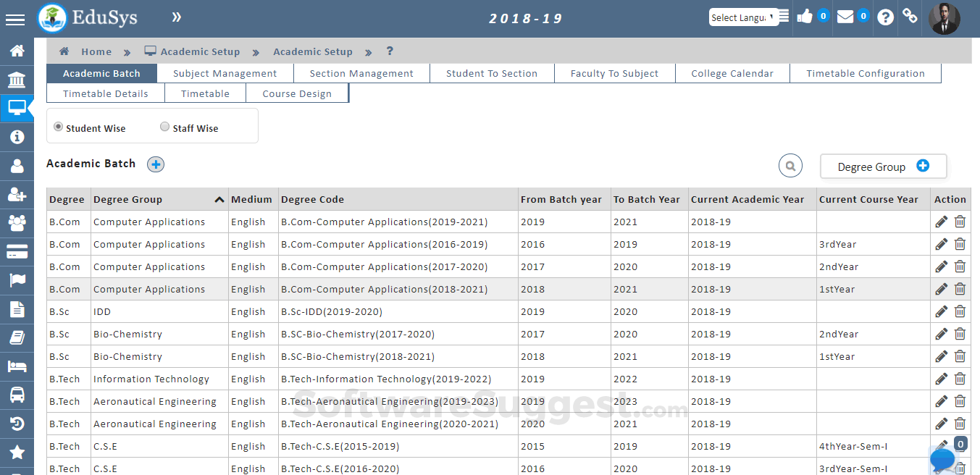Open the hamburger menu in header
The image size is (980, 475).
(x=15, y=20)
